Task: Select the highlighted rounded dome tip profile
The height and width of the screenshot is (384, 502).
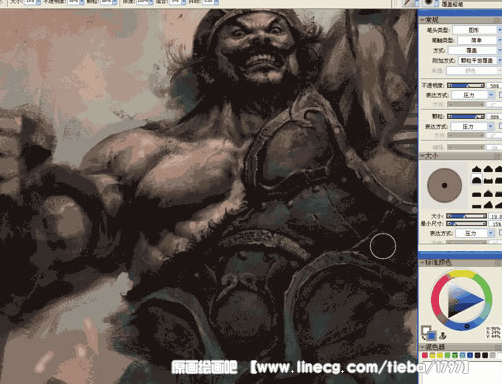Action: tap(477, 180)
